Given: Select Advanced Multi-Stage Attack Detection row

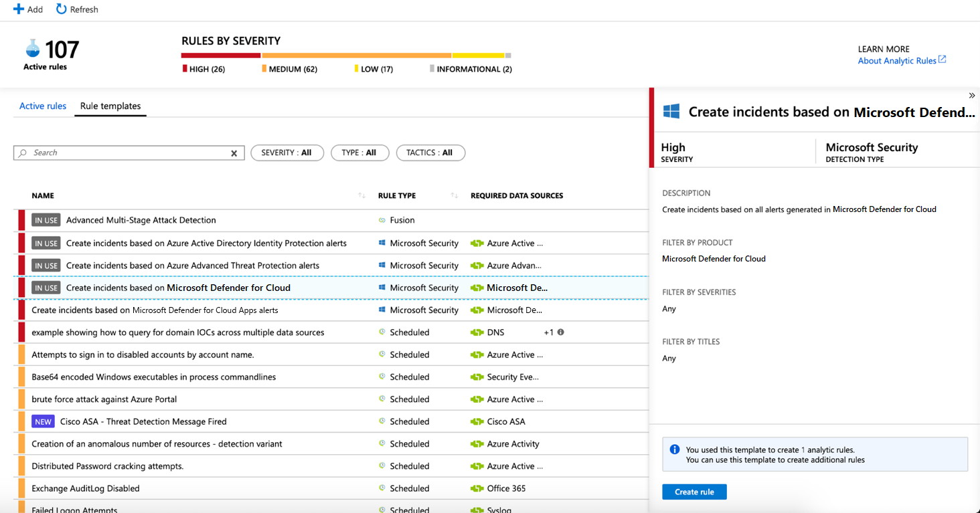Looking at the screenshot, I should tap(331, 220).
